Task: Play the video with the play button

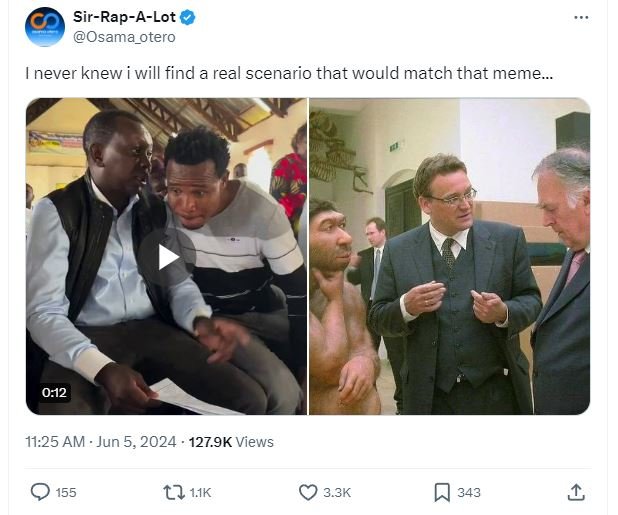Action: (168, 257)
